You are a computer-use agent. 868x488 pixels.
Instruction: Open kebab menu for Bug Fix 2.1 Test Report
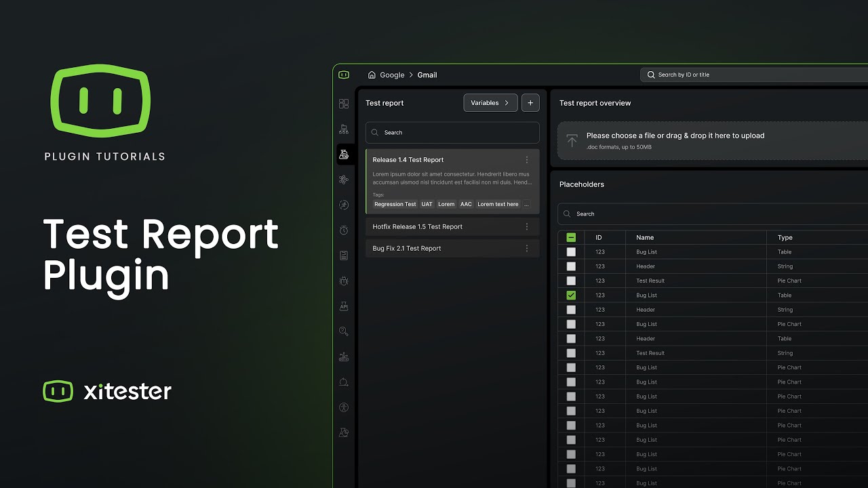pyautogui.click(x=527, y=248)
